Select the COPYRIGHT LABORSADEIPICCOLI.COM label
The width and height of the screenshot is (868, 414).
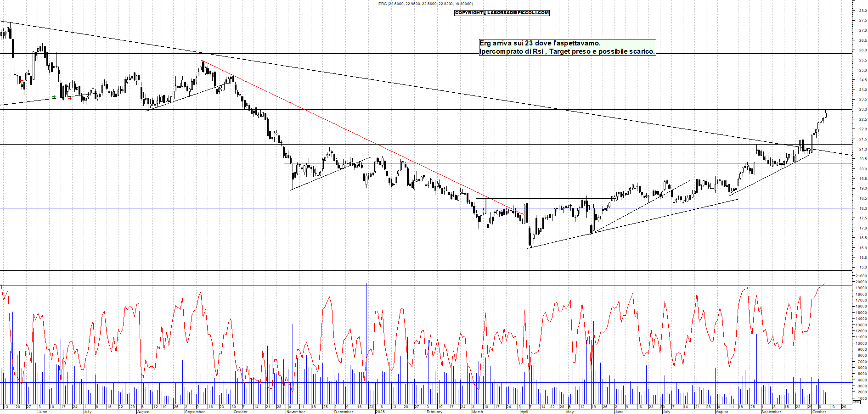click(502, 13)
